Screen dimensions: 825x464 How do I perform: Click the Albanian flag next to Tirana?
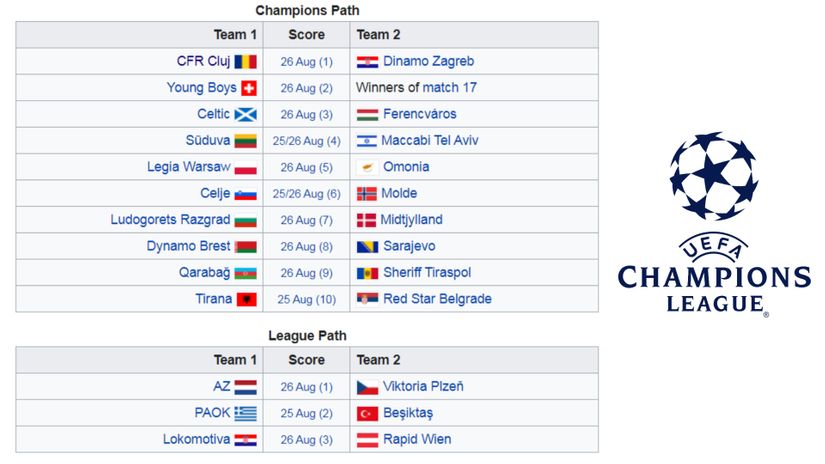tap(246, 299)
